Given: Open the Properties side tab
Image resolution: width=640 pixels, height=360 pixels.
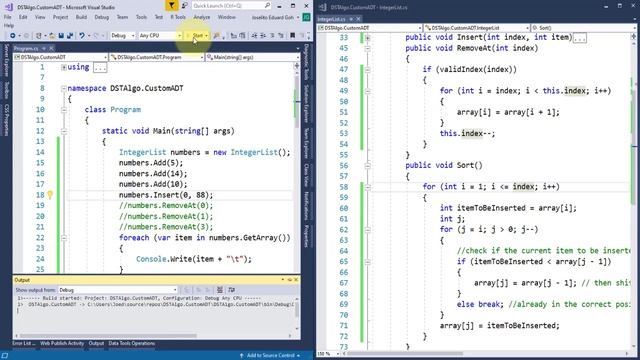Looking at the screenshot, I should (x=307, y=236).
